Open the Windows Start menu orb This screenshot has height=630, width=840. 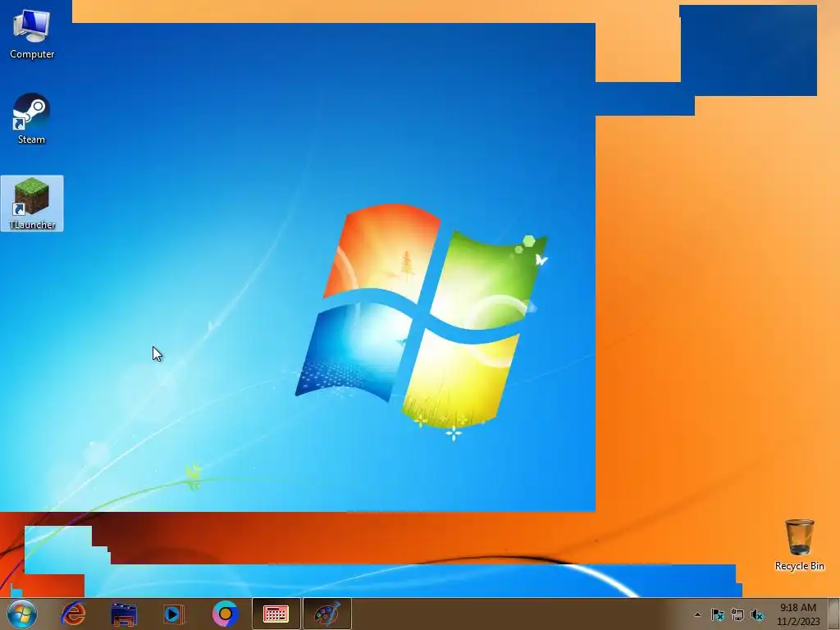coord(22,614)
